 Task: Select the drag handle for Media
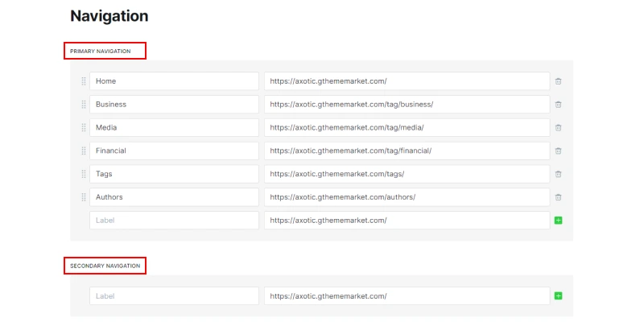point(83,127)
